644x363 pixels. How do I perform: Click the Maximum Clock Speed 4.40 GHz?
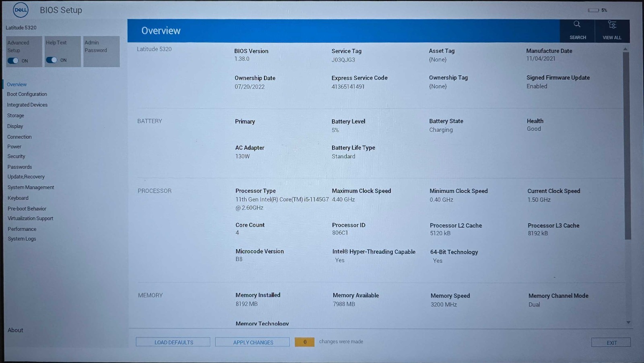click(343, 199)
